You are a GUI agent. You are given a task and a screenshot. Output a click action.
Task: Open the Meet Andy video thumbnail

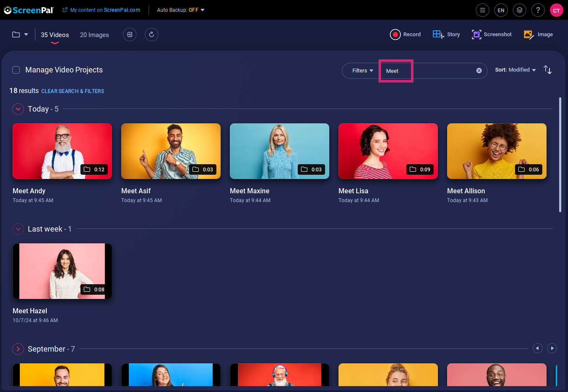tap(62, 151)
